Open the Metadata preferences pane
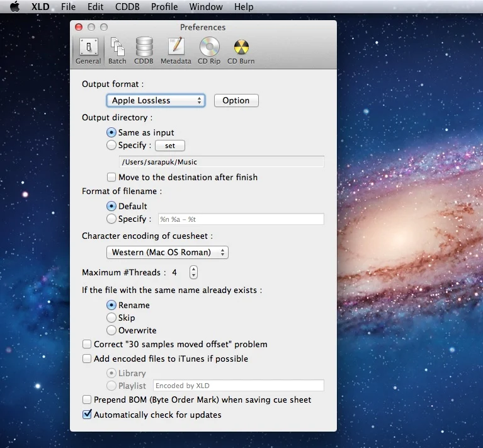Viewport: 483px width, 448px height. pyautogui.click(x=176, y=51)
